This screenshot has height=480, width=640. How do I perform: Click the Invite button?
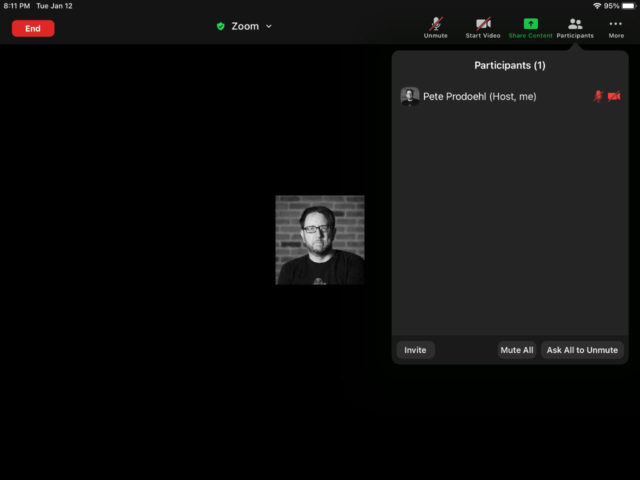tap(415, 350)
